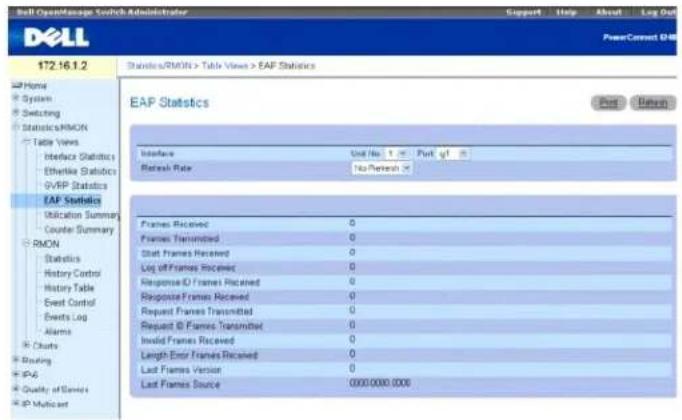Click Request Frames Transmitted label
682x420 pixels.
coord(197,311)
